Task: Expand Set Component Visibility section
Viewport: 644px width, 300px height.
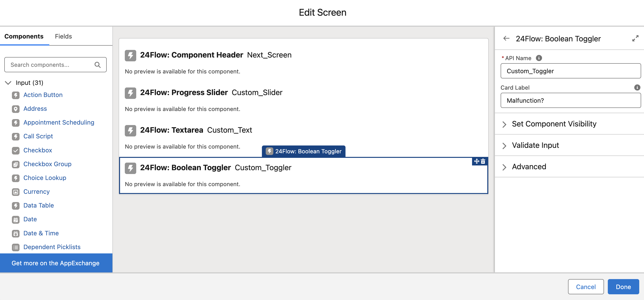Action: (554, 124)
